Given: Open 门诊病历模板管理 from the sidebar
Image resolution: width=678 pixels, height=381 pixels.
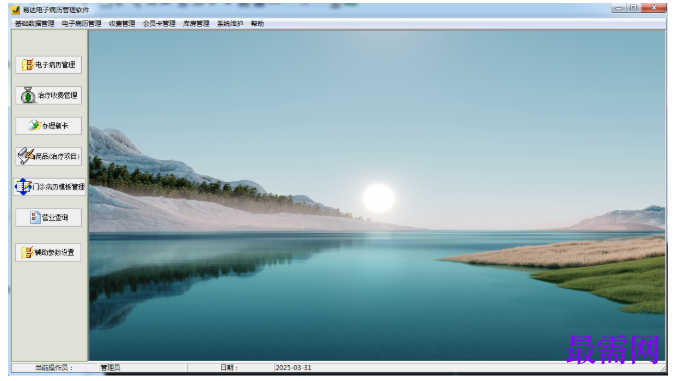Looking at the screenshot, I should click(49, 187).
